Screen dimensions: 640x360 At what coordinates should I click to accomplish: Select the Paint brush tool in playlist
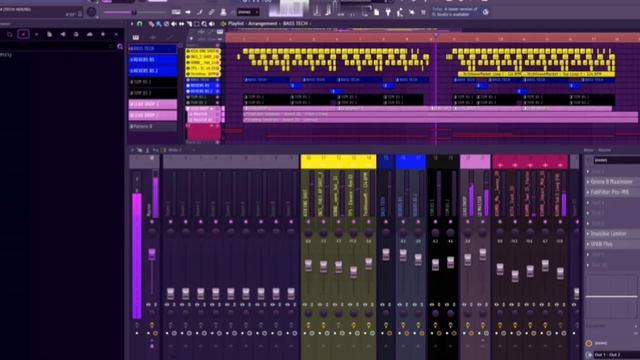(x=158, y=24)
